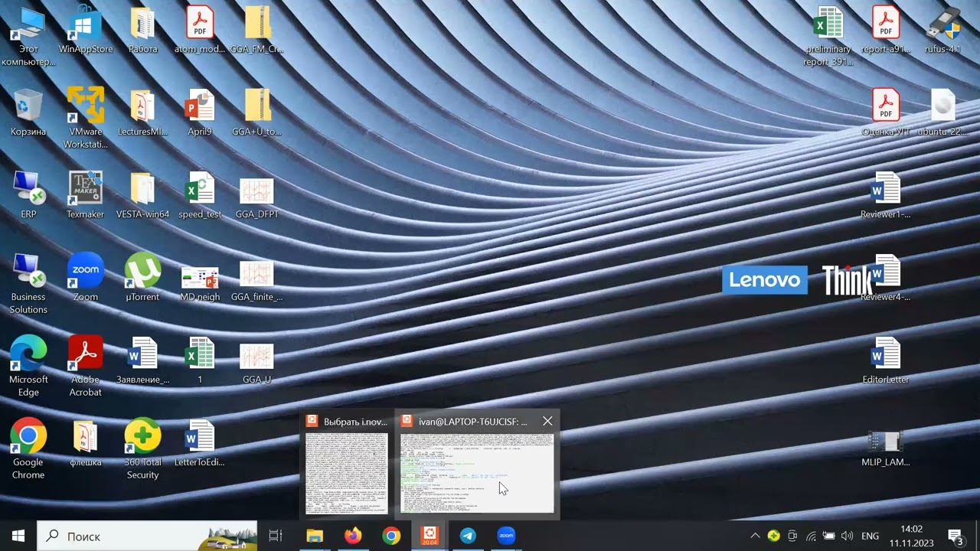The width and height of the screenshot is (980, 551).
Task: Open Business Solutions shortcut
Action: click(x=28, y=285)
